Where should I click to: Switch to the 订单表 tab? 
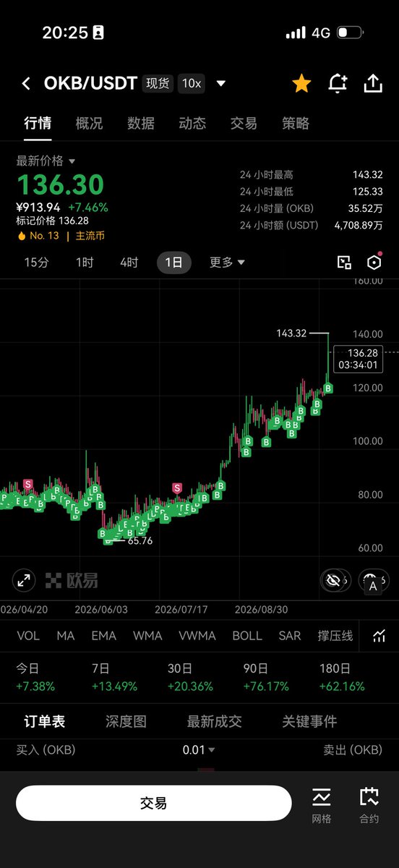[44, 721]
